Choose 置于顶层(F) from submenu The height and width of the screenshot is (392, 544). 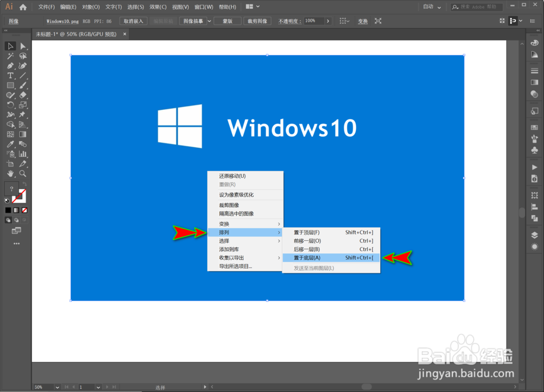pyautogui.click(x=331, y=232)
